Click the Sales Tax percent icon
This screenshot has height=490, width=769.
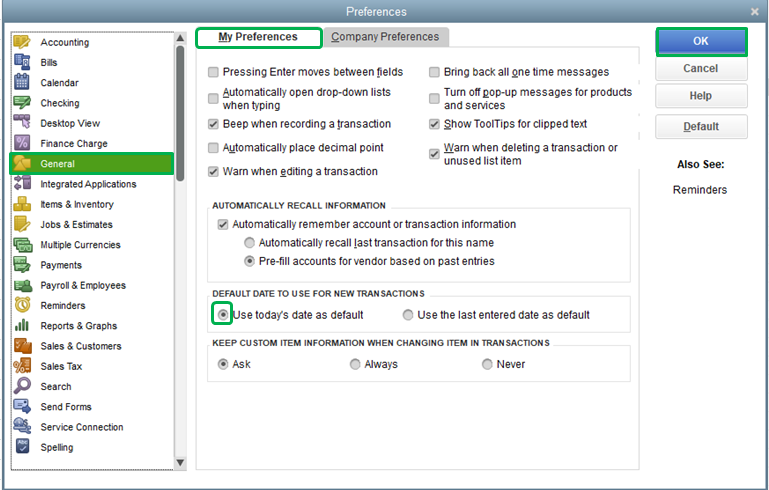(x=22, y=366)
